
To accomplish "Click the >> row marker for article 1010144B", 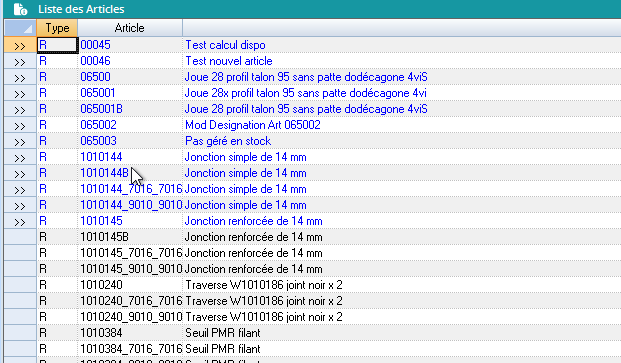I will coord(20,173).
